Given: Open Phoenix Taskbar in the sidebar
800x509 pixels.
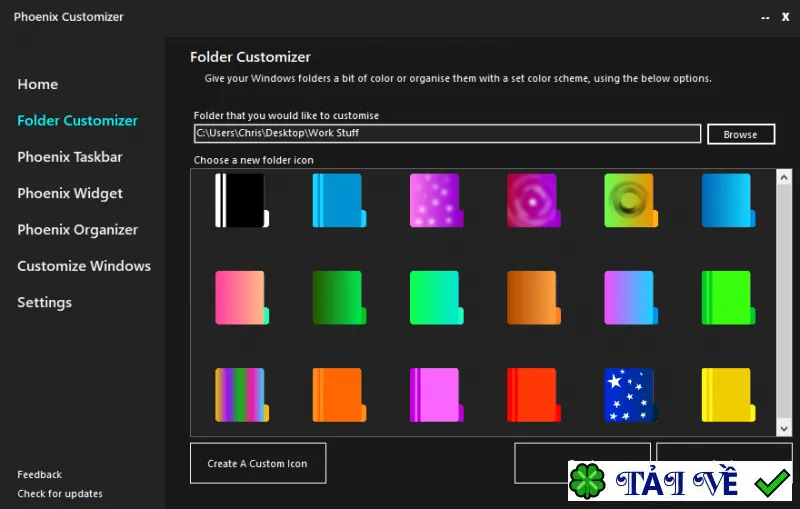Looking at the screenshot, I should 70,157.
